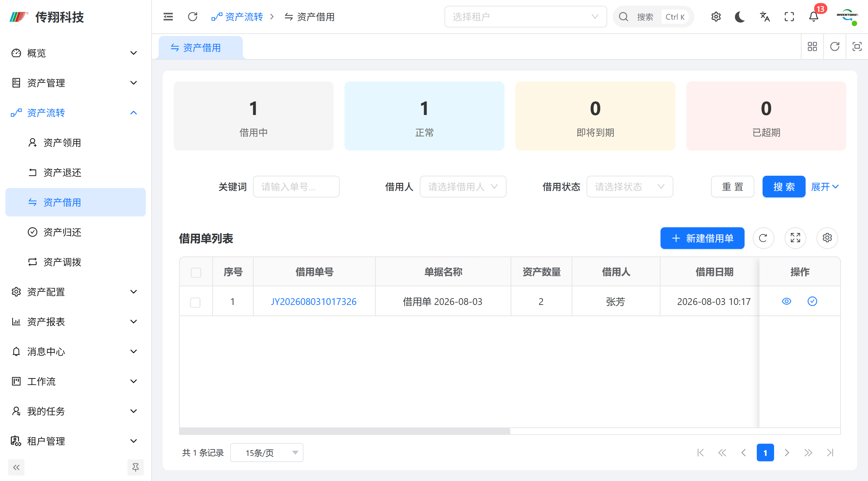The image size is (868, 481).
Task: Open 资产退还 in sidebar
Action: click(x=75, y=172)
